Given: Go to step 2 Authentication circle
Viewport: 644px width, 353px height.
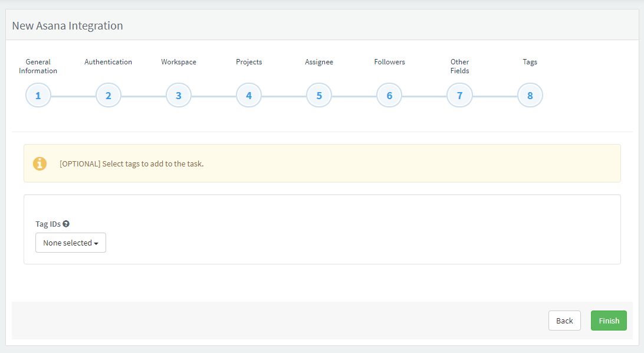Looking at the screenshot, I should (109, 96).
